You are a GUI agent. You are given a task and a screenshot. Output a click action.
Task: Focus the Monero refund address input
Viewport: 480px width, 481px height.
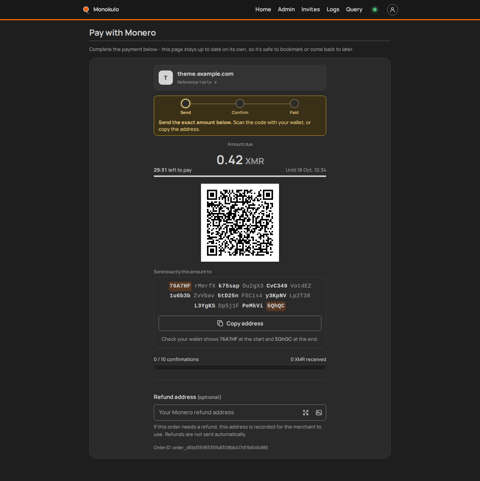(240, 413)
